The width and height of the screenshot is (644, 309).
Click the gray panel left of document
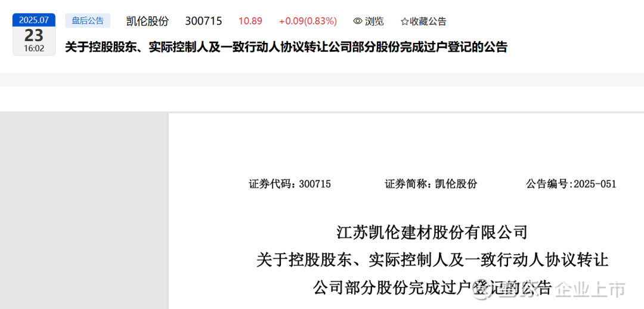[84, 211]
